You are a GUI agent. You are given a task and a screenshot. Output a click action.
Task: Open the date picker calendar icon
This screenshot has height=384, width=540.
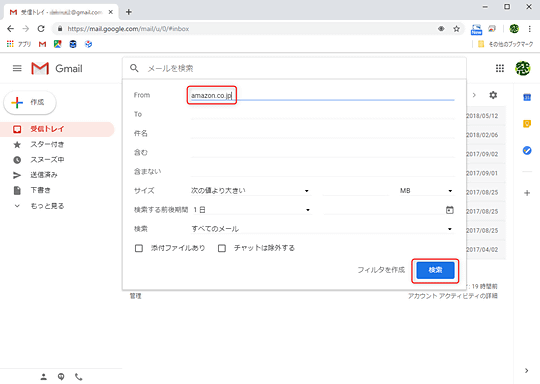(449, 210)
